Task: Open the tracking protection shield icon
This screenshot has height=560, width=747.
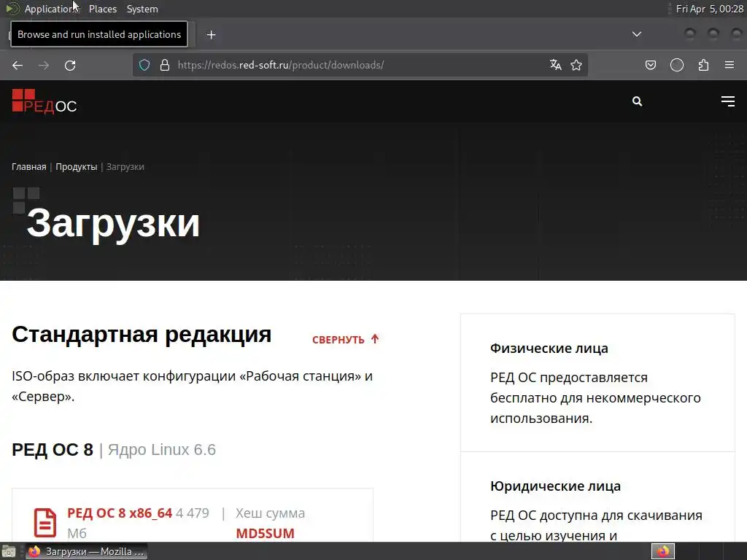Action: (x=144, y=65)
